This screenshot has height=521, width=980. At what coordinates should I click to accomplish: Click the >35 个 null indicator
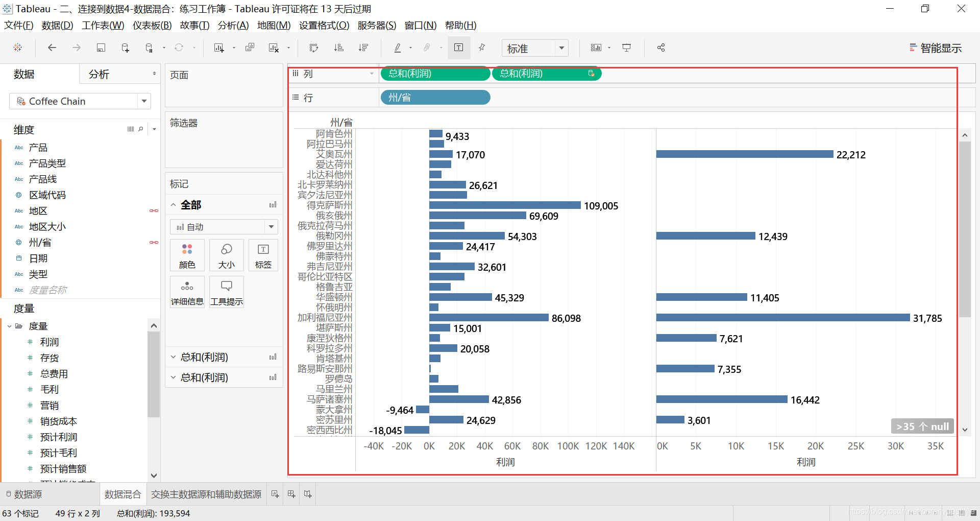[922, 427]
